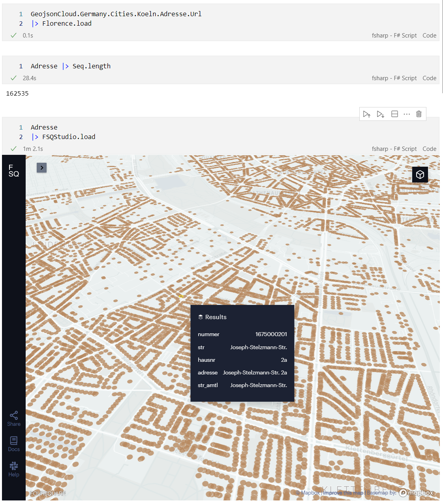Split the cell using the toolbar icon

(394, 114)
